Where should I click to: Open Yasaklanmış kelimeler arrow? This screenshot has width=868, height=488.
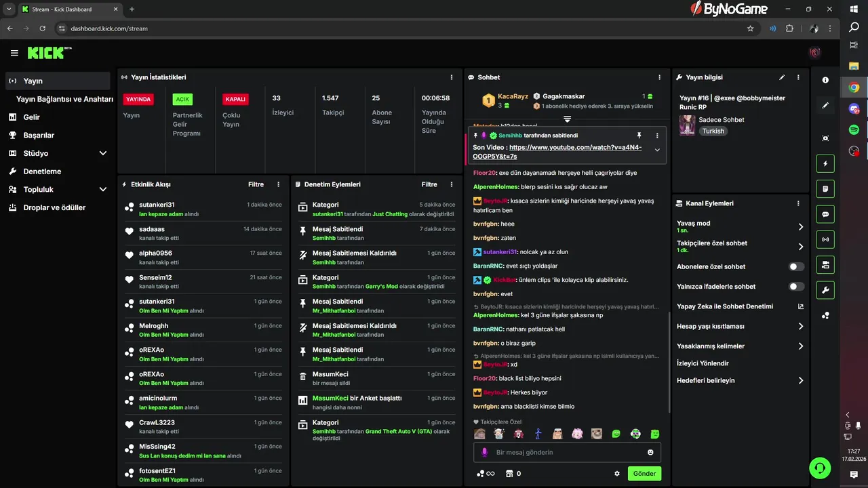[800, 346]
